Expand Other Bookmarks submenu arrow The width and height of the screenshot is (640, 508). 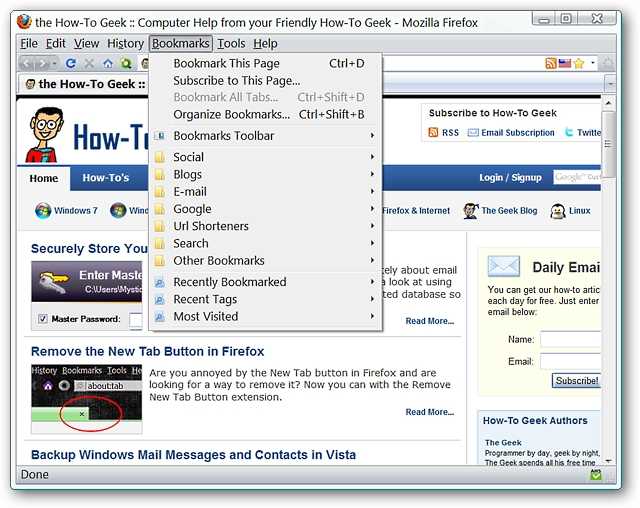coord(372,260)
